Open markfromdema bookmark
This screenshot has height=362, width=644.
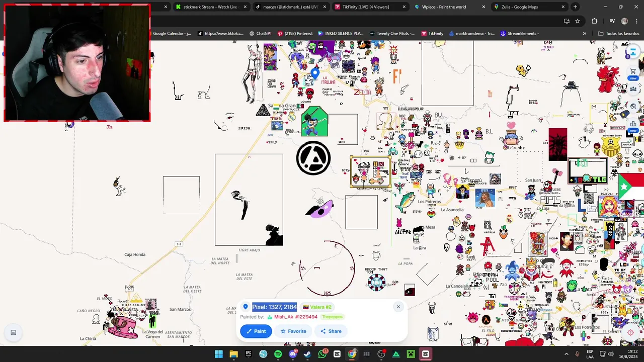[x=471, y=34]
